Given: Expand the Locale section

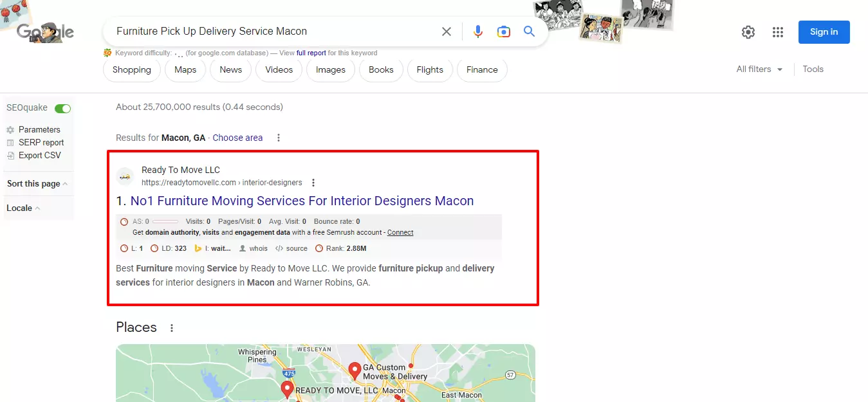Looking at the screenshot, I should [23, 208].
